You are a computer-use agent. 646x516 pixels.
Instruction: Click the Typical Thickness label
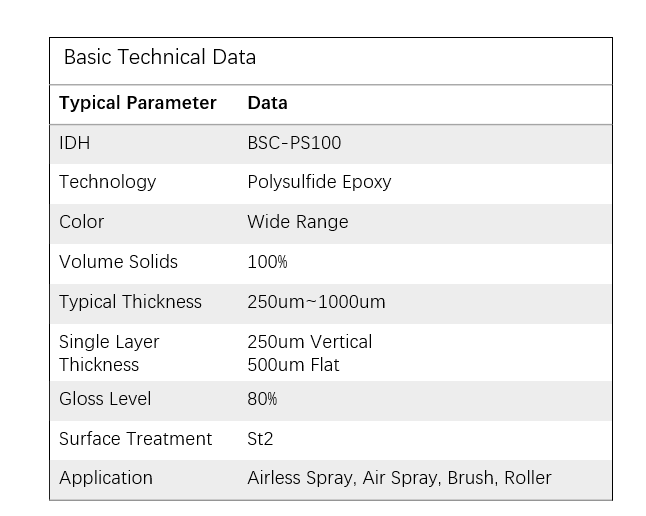[x=130, y=302]
